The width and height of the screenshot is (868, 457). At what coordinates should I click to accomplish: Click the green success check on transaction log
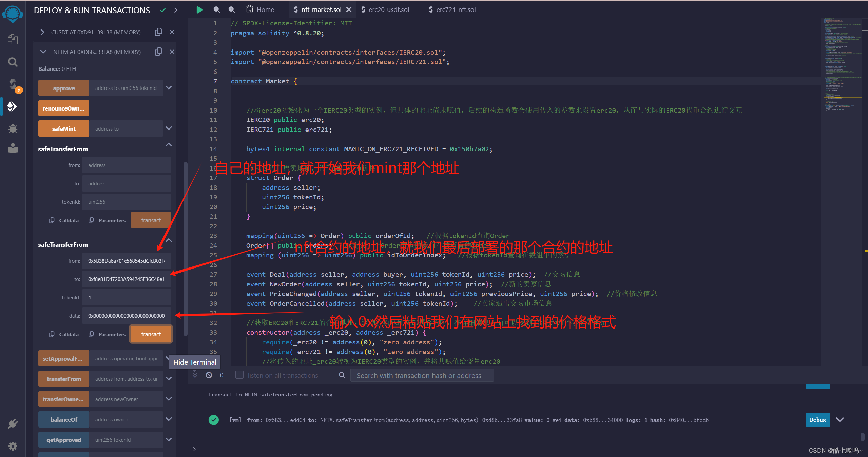click(214, 420)
